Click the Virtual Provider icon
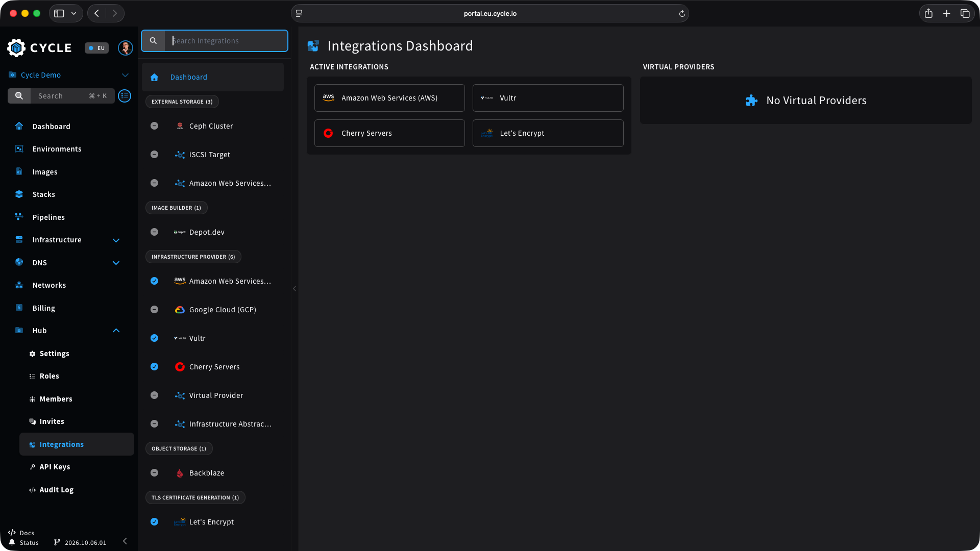This screenshot has height=551, width=980. point(180,395)
